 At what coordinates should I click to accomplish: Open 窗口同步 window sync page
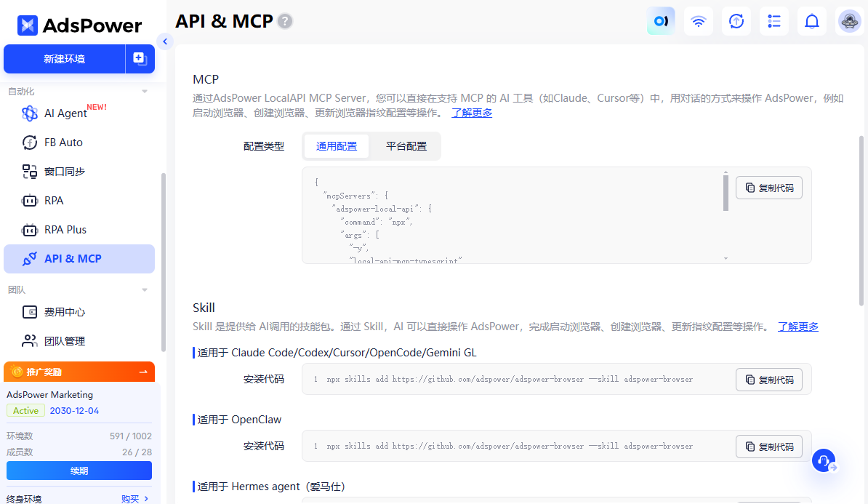coord(79,172)
